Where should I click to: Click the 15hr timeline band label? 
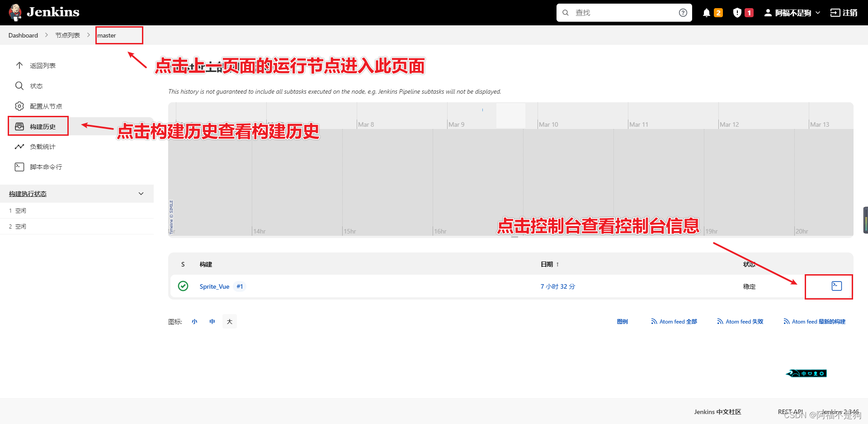pyautogui.click(x=350, y=231)
